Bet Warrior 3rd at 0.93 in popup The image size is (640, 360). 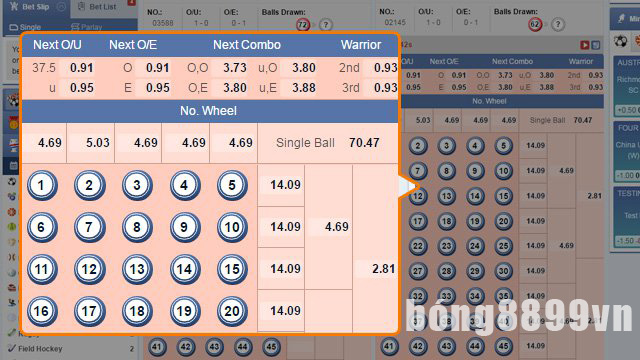point(385,88)
